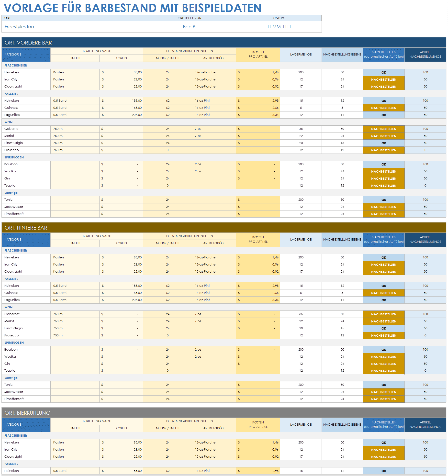This screenshot has height=476, width=448.
Task: Click 'Iron City' cell in Vordere Bar
Action: [x=26, y=79]
